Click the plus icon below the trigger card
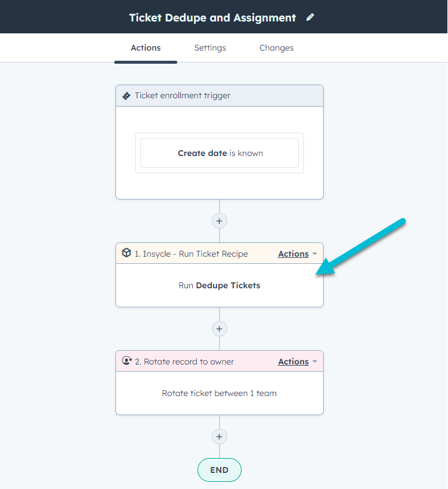 tap(219, 221)
